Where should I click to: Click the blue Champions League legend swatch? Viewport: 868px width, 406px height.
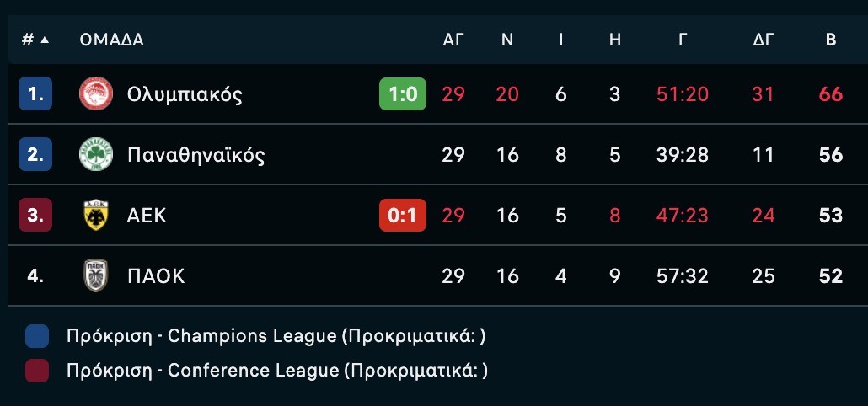coord(37,336)
